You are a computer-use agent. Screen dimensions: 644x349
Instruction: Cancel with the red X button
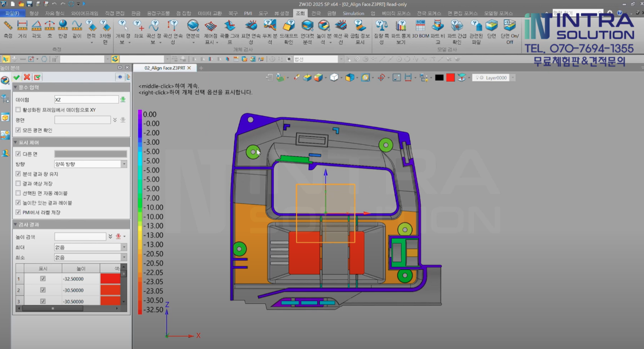27,77
